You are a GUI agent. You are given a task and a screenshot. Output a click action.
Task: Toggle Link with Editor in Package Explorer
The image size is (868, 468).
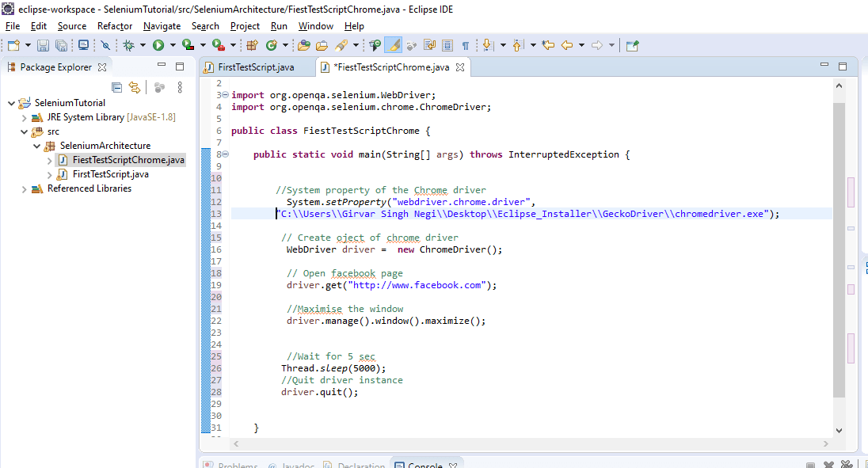135,87
